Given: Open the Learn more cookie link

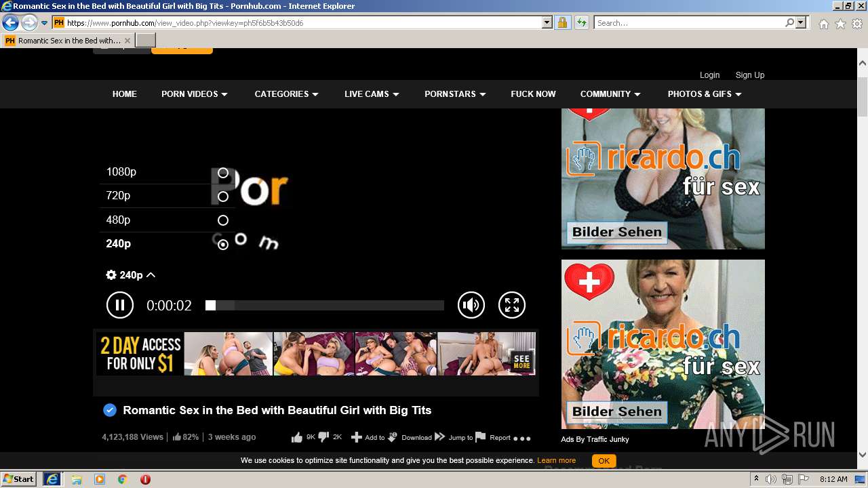Looking at the screenshot, I should click(x=556, y=461).
